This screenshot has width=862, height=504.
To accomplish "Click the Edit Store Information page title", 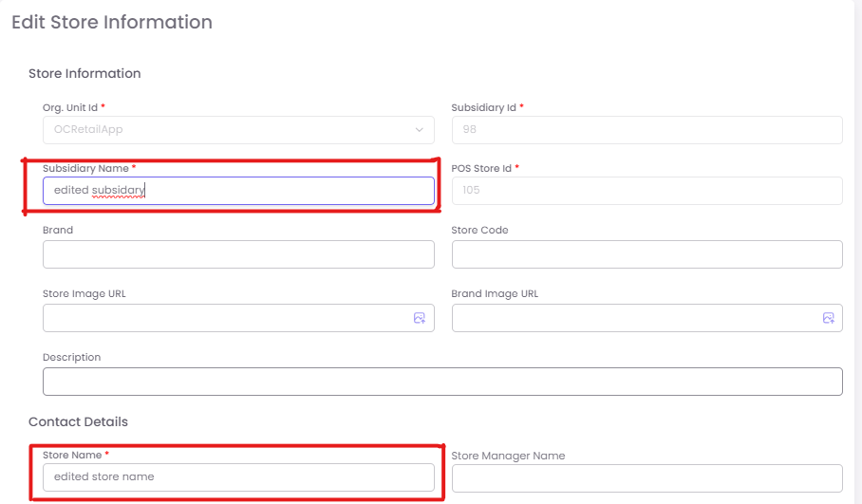I will [x=112, y=22].
